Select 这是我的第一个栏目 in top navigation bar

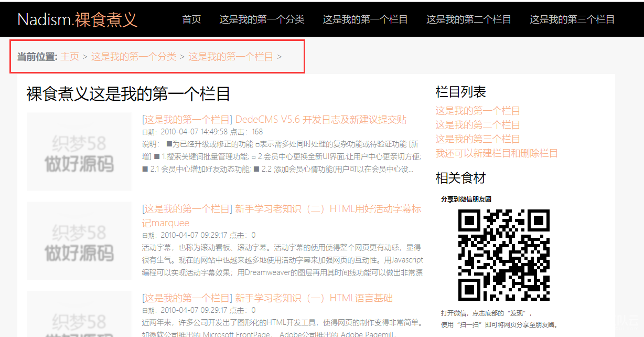click(x=365, y=19)
